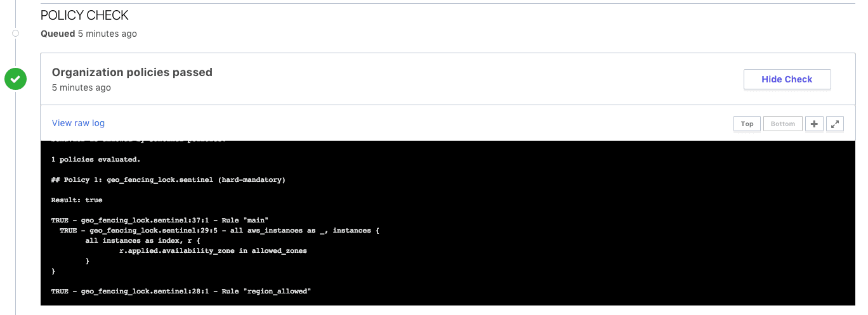Click the "1 policies evaluated." log line
The width and height of the screenshot is (868, 315).
(x=95, y=159)
